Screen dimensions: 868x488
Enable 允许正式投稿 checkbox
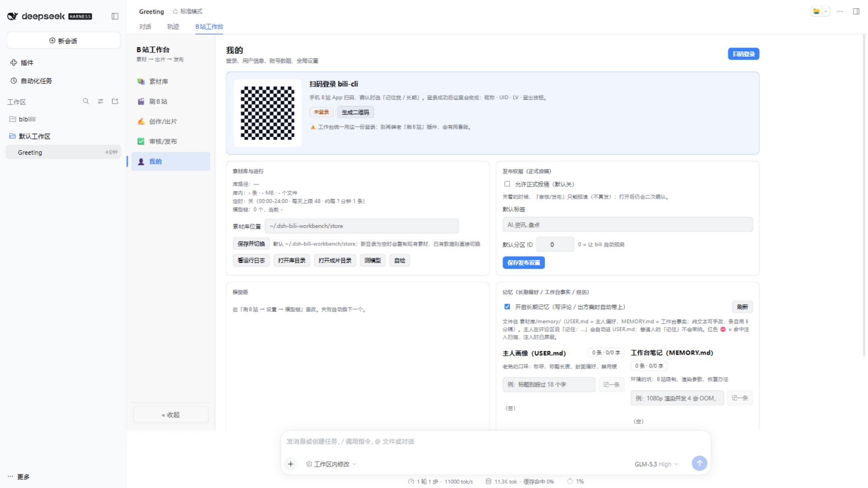click(507, 184)
